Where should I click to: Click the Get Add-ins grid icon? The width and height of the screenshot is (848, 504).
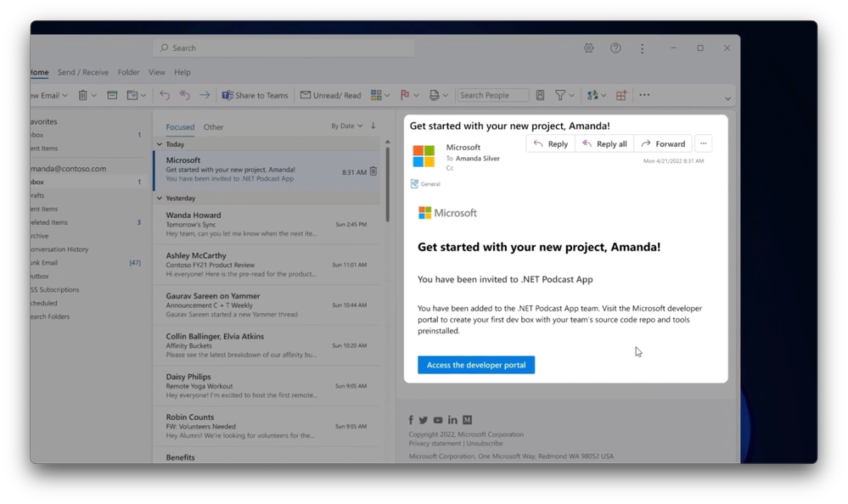coord(621,95)
